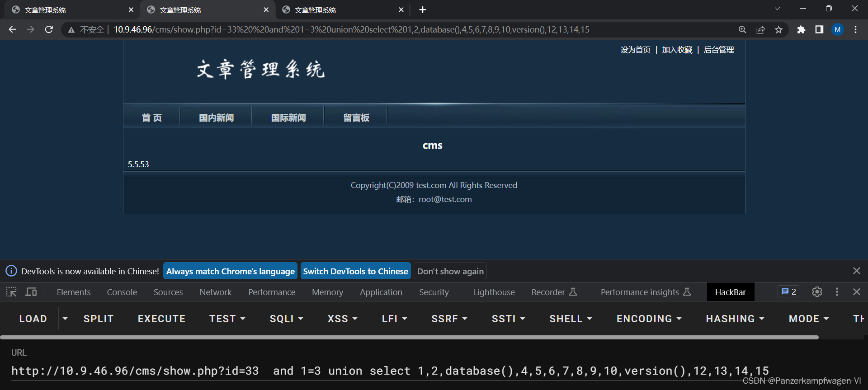Open the 国际新闻 navigation item
Viewport: 868px width, 390px height.
pos(288,117)
